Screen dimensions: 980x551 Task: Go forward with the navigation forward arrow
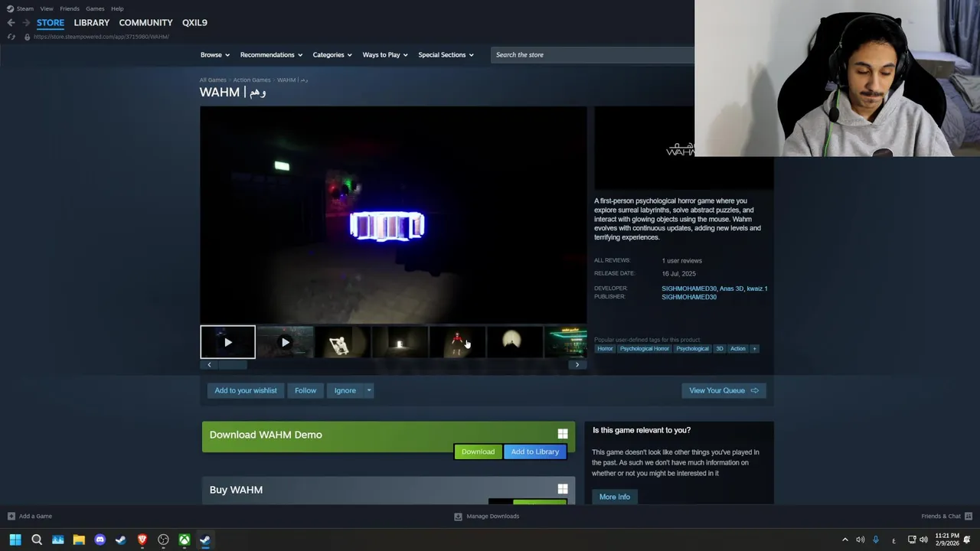pyautogui.click(x=26, y=23)
